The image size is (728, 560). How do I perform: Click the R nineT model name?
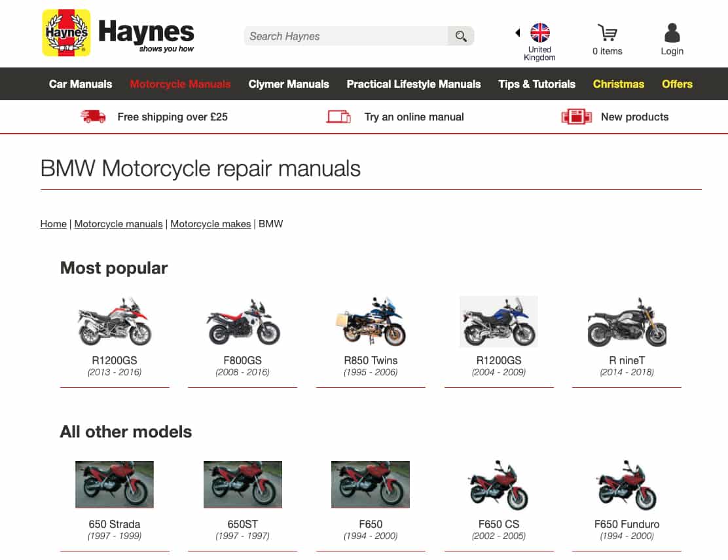627,360
